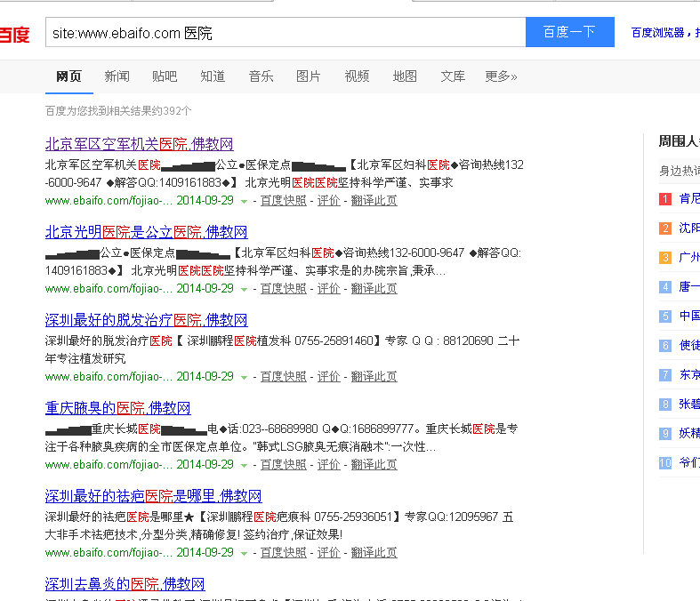Viewport: 700px width, 601px height.
Task: Open result 深圳去鼻炎的医院_佛教网
Action: tap(125, 583)
